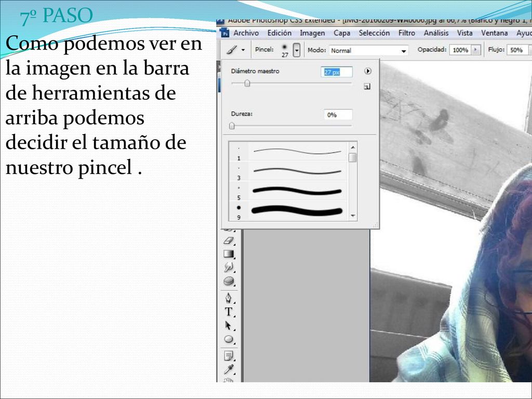Viewport: 532px width, 399px height.
Task: Click the Brush tool preset icon
Action: 232,50
